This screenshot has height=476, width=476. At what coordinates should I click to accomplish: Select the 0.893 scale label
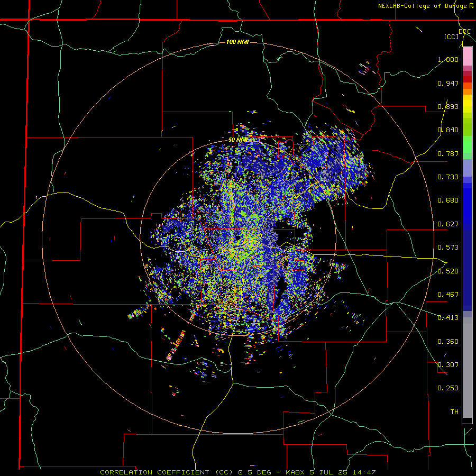(448, 106)
